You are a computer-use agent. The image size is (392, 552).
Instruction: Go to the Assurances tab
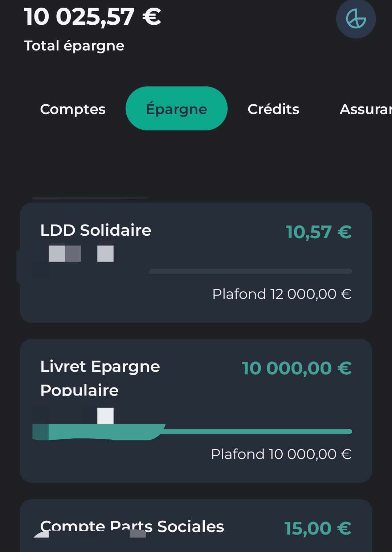tap(365, 109)
